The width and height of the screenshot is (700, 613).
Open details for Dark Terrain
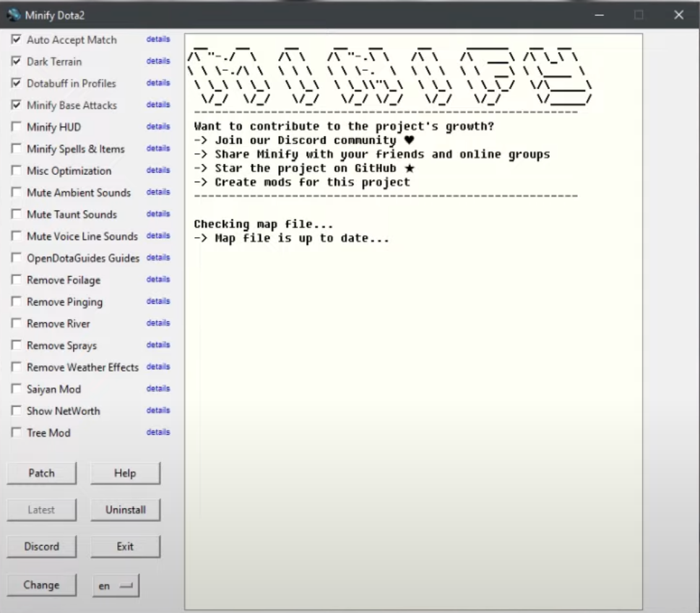point(158,61)
